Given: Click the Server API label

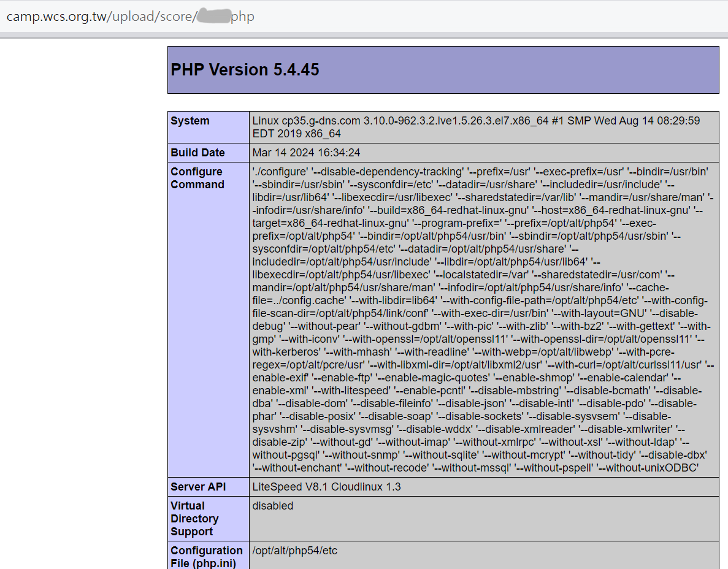Looking at the screenshot, I should pos(197,487).
